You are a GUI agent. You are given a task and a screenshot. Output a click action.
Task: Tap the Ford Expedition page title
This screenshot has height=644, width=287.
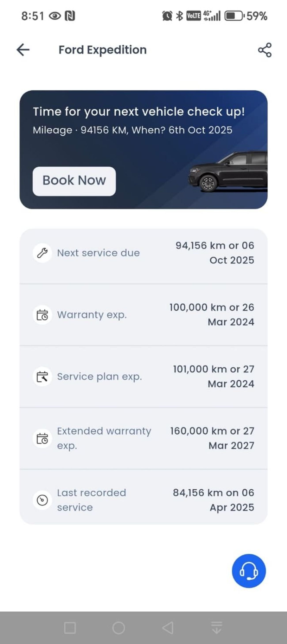(102, 50)
